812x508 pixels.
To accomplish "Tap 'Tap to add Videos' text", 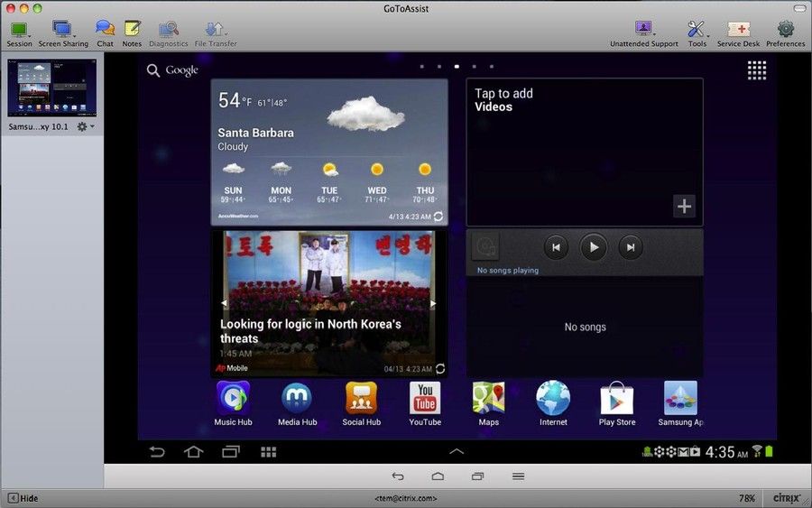I will 503,100.
